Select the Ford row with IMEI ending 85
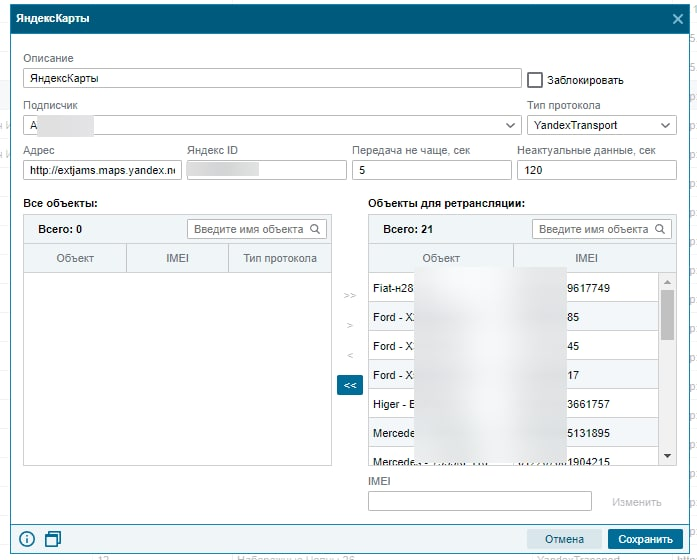This screenshot has width=697, height=560. (513, 317)
